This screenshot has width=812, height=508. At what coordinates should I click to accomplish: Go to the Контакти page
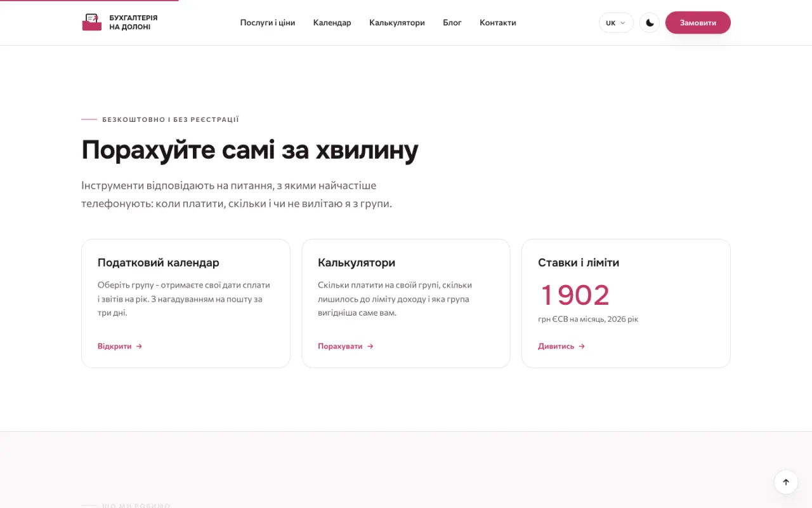(x=498, y=23)
